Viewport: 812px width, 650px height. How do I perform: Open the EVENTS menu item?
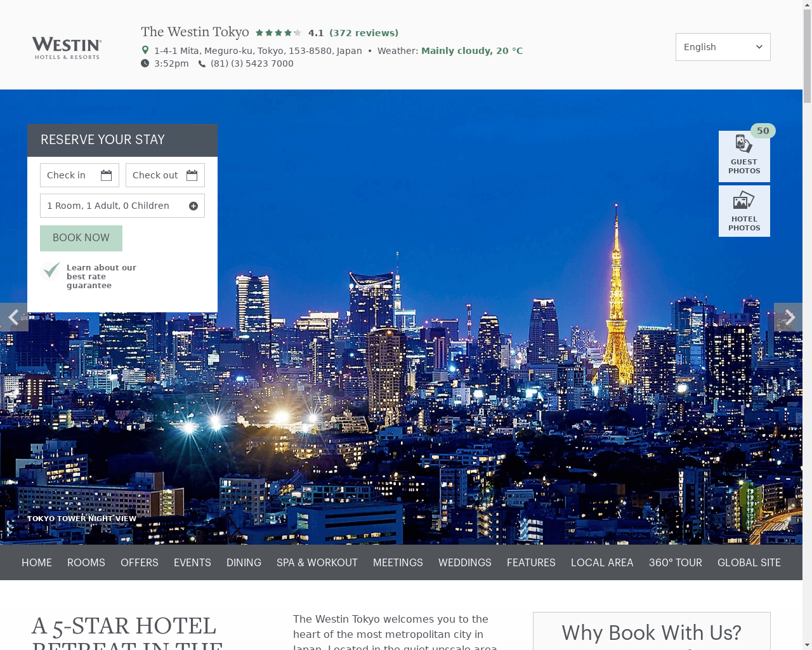[x=192, y=562]
